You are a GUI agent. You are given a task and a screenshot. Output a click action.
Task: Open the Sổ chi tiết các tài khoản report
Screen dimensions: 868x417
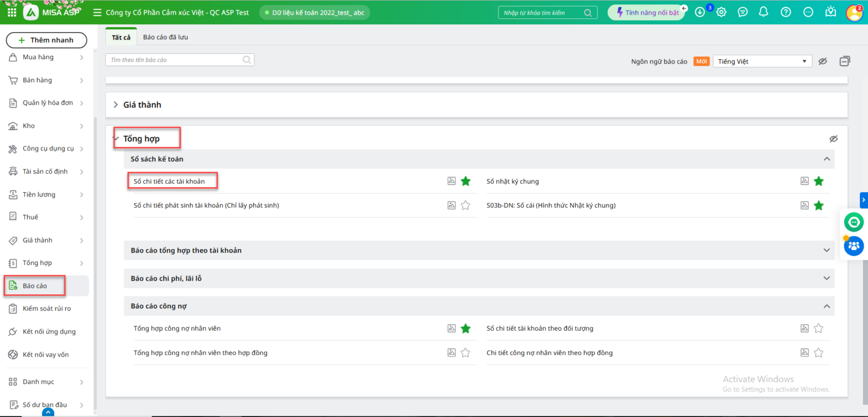(x=169, y=181)
